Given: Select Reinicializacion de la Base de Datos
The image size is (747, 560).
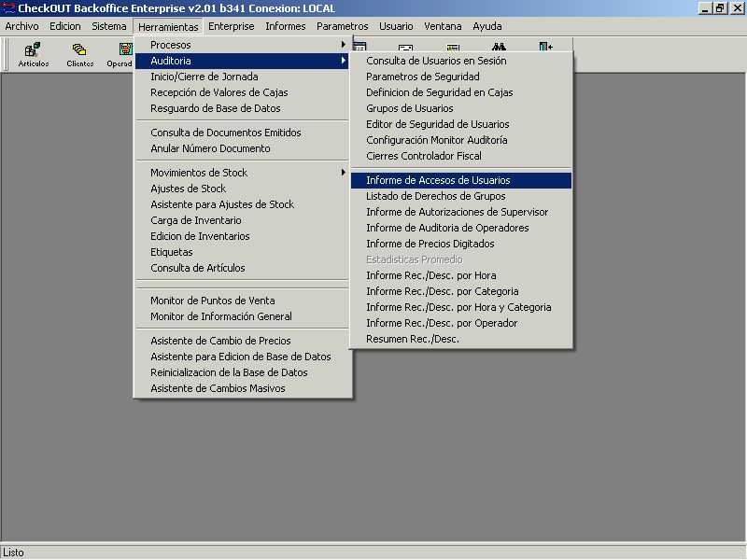Looking at the screenshot, I should (x=243, y=372).
